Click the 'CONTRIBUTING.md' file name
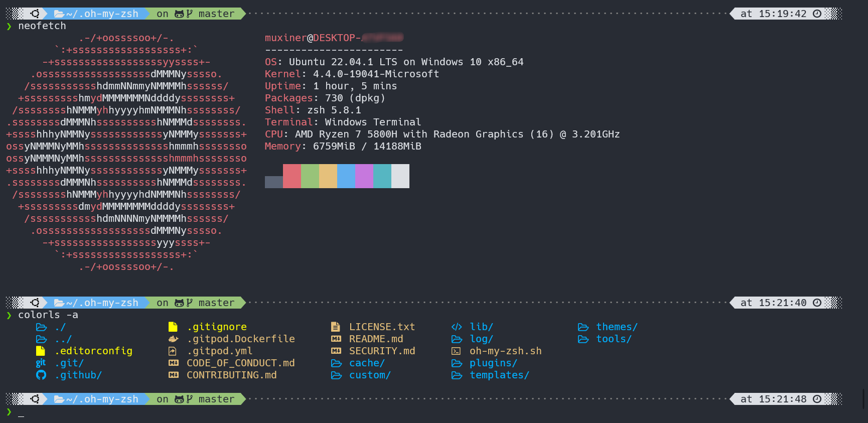 click(x=232, y=375)
